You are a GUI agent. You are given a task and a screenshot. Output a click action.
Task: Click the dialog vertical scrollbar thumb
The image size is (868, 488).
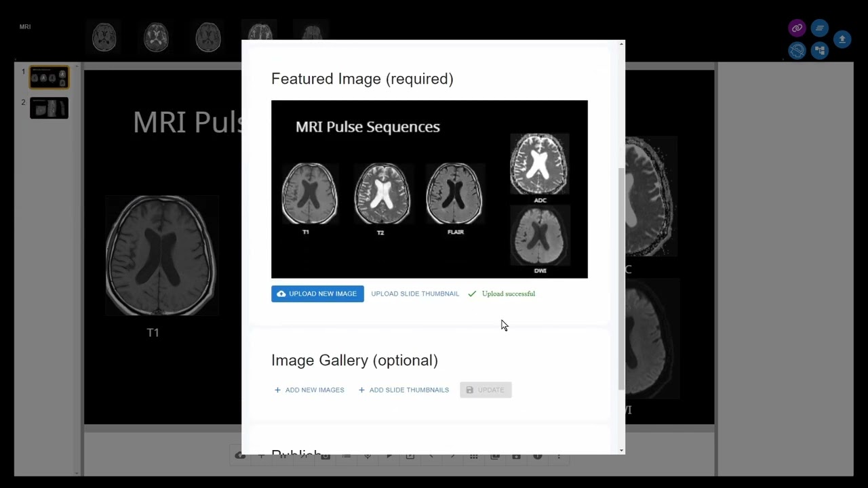pyautogui.click(x=621, y=278)
